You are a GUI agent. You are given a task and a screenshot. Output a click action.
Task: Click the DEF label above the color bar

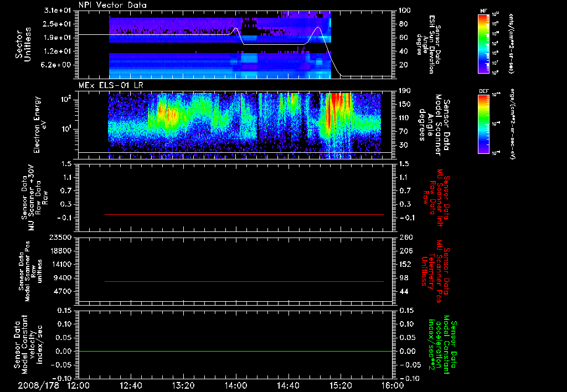(484, 91)
